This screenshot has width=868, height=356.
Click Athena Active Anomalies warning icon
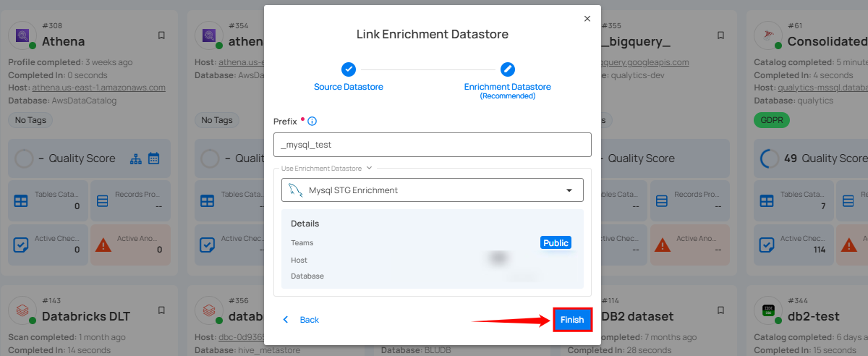click(x=103, y=245)
